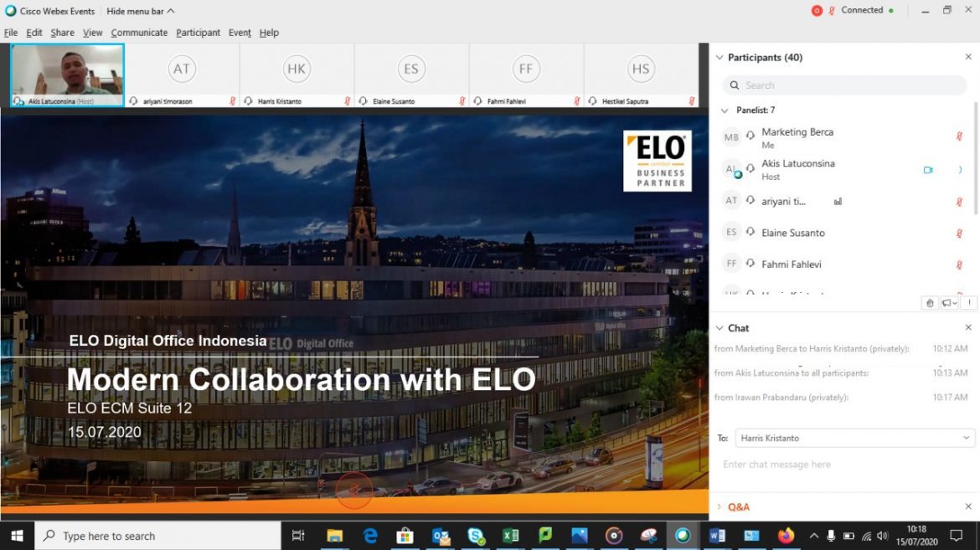Image resolution: width=980 pixels, height=550 pixels.
Task: Collapse the Panelist: 7 group
Action: tap(725, 110)
